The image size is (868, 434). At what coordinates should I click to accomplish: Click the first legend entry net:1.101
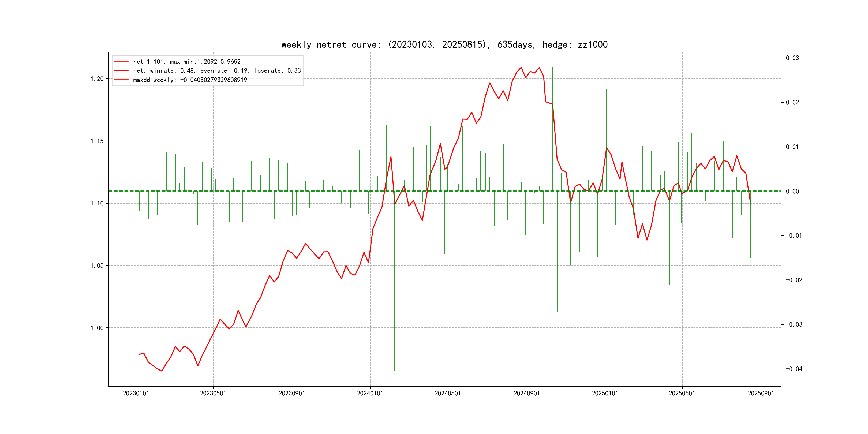[x=187, y=62]
